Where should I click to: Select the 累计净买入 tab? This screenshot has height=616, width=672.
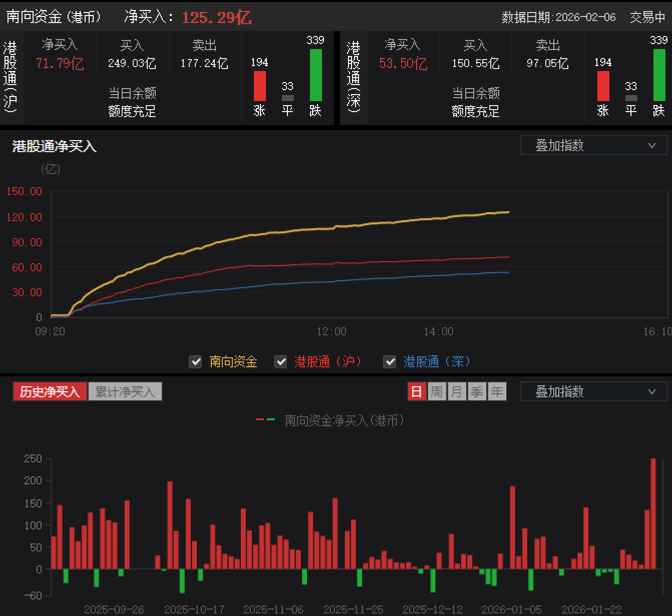pos(125,391)
